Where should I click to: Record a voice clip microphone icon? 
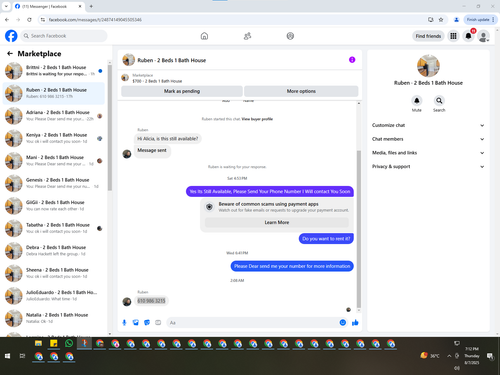coord(124,322)
